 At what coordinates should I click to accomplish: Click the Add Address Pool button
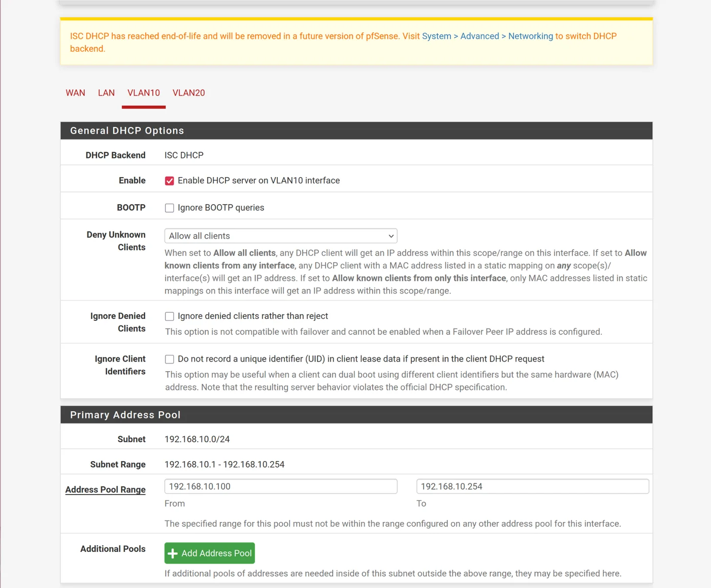click(209, 553)
